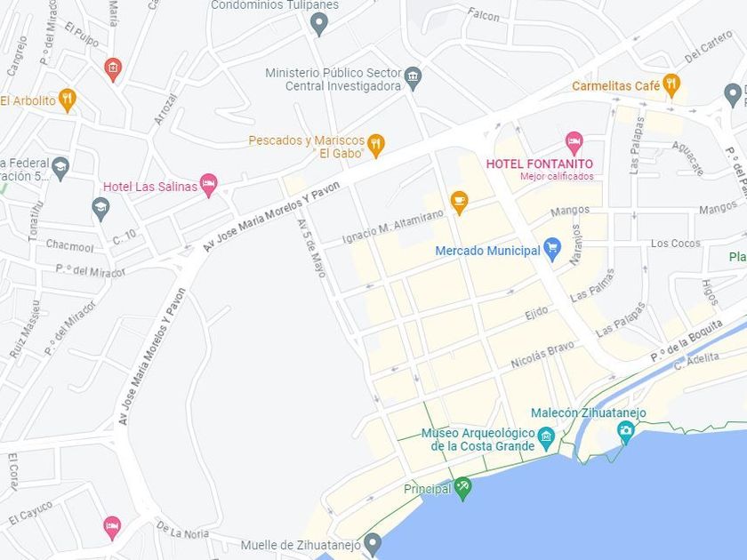The image size is (747, 560).
Task: Click the school pin near Tonatihu street
Action: pos(100,209)
